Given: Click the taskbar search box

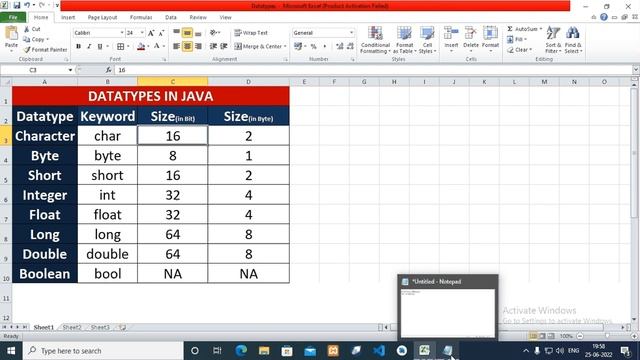Looking at the screenshot, I should 103,351.
